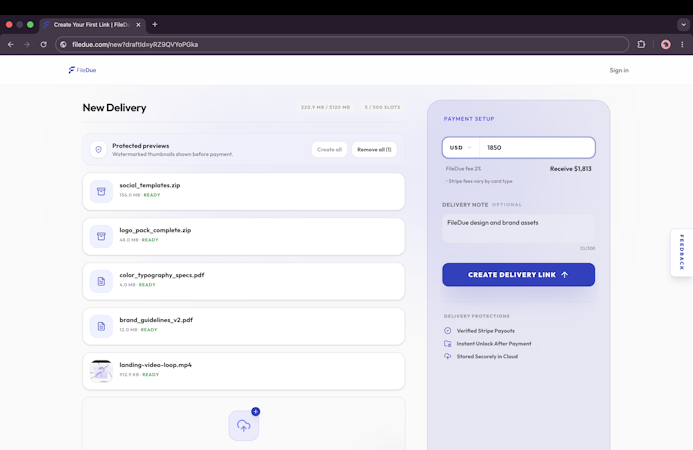Click the 5 / 500 SLOTS counter
The height and width of the screenshot is (450, 693).
pyautogui.click(x=382, y=107)
